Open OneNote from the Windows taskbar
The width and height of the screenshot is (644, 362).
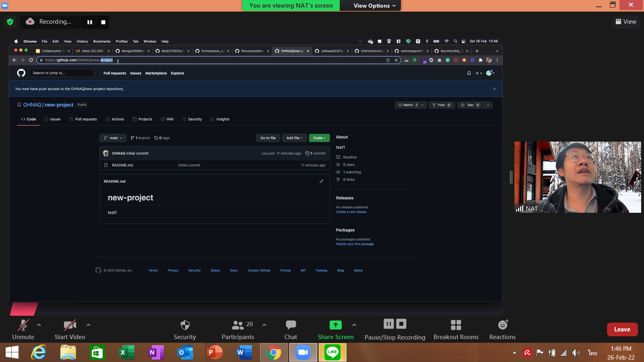(156, 353)
